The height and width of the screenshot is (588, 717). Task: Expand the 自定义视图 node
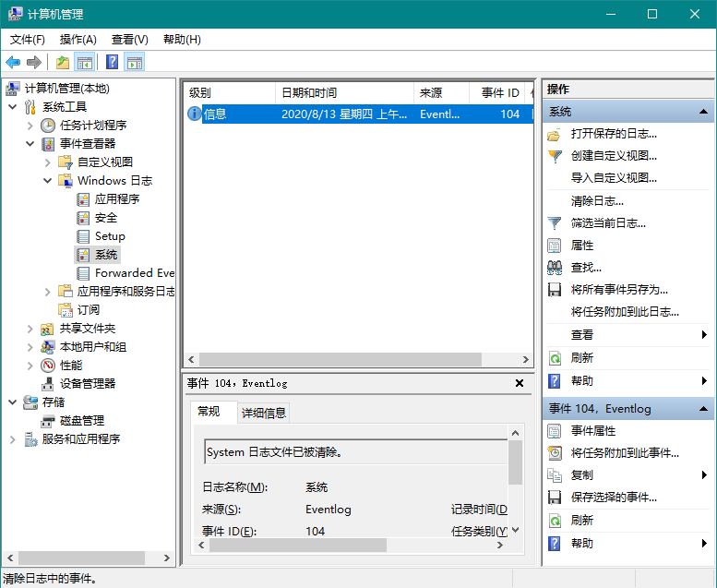48,162
